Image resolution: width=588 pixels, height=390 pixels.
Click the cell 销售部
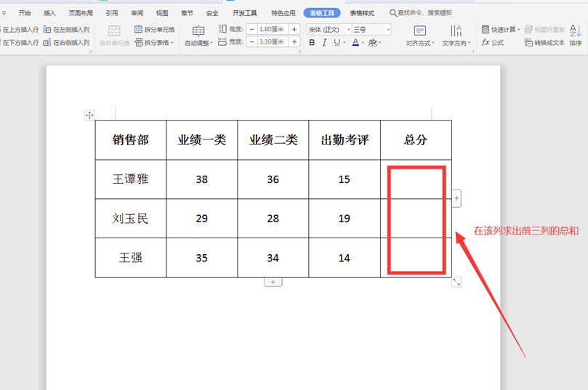click(x=131, y=140)
